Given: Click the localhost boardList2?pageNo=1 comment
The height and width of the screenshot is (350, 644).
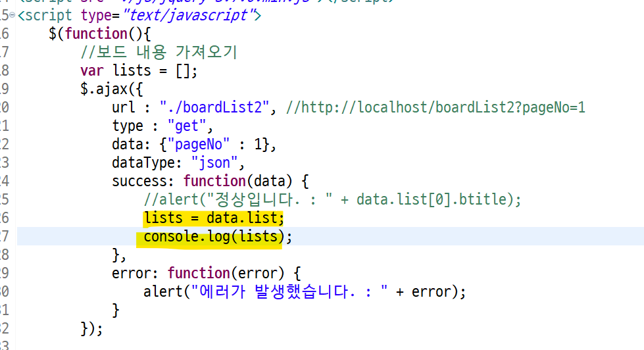Looking at the screenshot, I should 435,107.
